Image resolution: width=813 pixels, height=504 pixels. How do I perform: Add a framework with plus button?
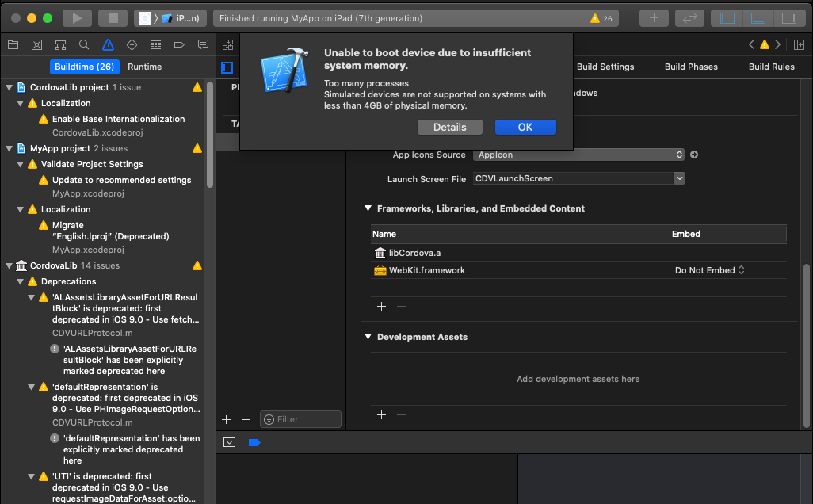[x=382, y=307]
